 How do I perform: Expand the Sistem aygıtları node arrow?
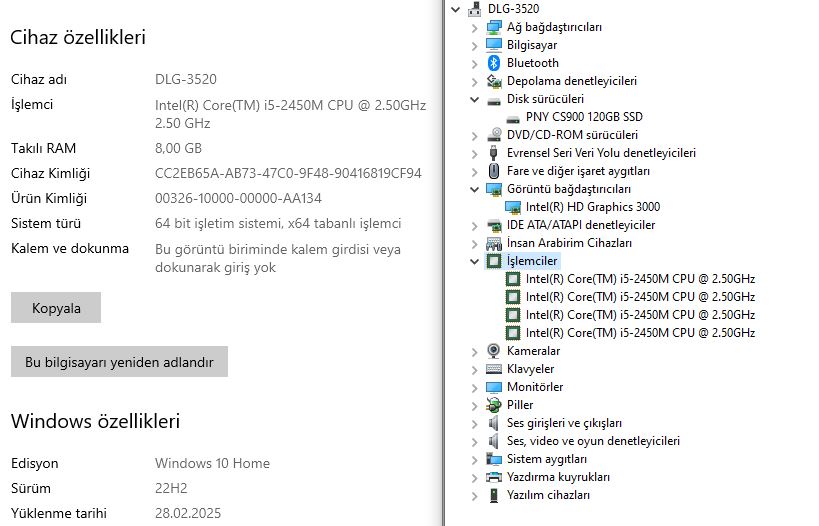[x=474, y=460]
